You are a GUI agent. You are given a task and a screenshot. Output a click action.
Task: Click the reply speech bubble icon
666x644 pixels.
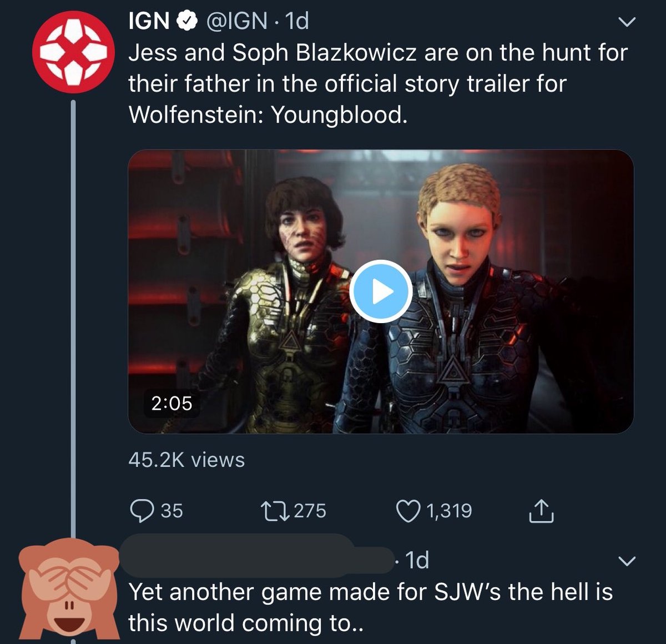[x=142, y=511]
